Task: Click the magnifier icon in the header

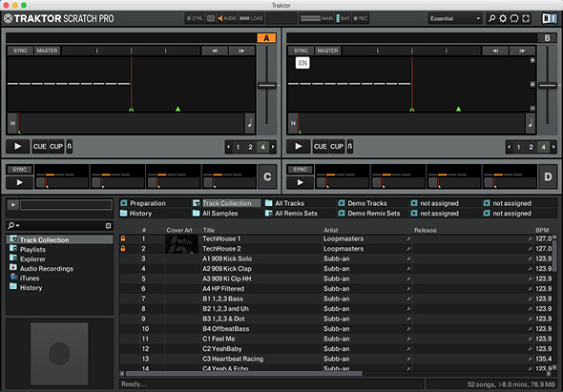Action: click(x=491, y=18)
